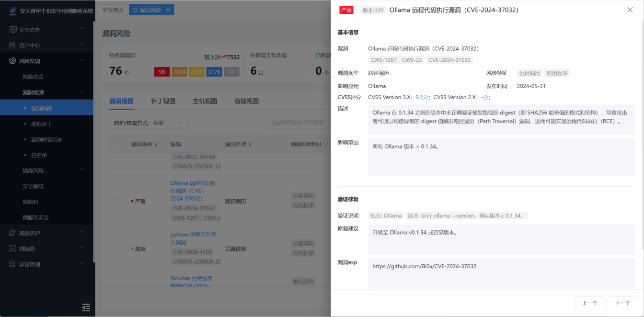This screenshot has height=317, width=644.
Task: Click the red 严重 badge in drawer header
Action: pyautogui.click(x=346, y=10)
